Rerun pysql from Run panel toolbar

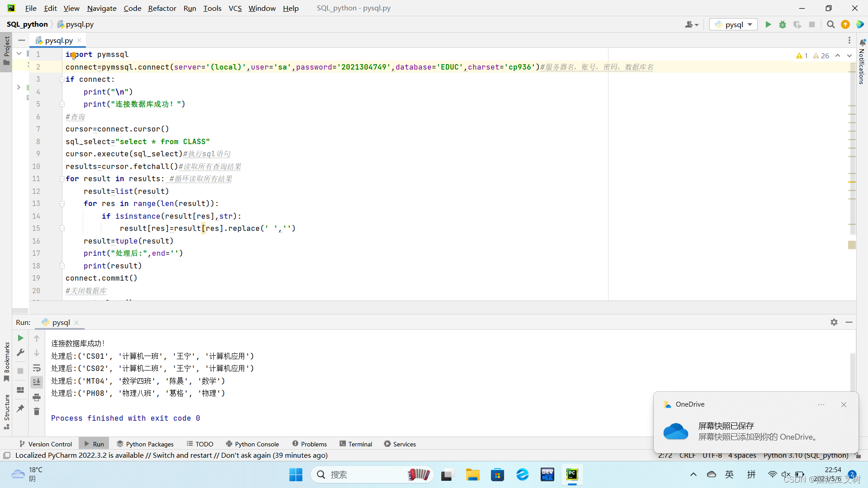point(20,338)
